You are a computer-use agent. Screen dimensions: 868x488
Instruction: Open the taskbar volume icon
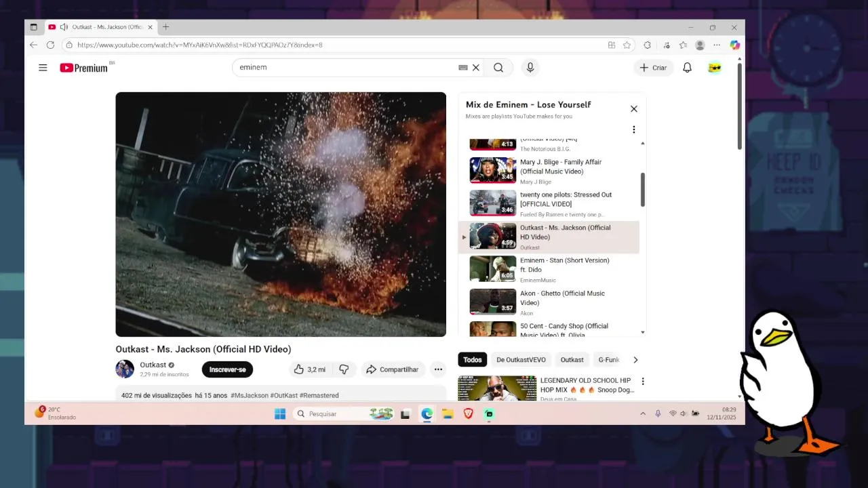coord(684,413)
